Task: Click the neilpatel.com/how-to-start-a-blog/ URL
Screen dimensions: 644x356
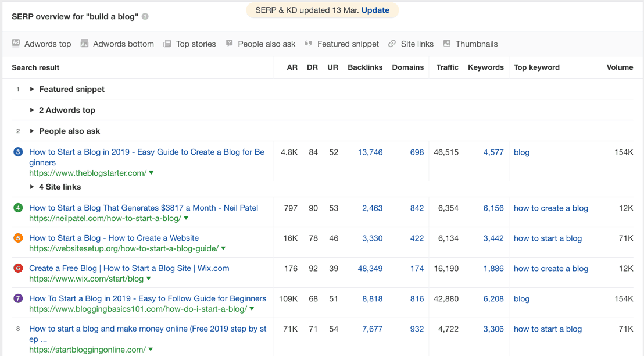Action: 105,218
